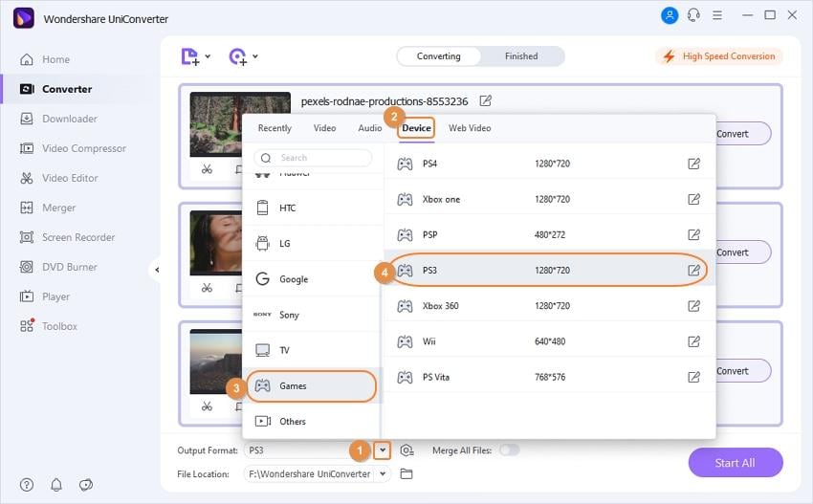Open the help question mark icon
This screenshot has width=813, height=504.
(27, 485)
